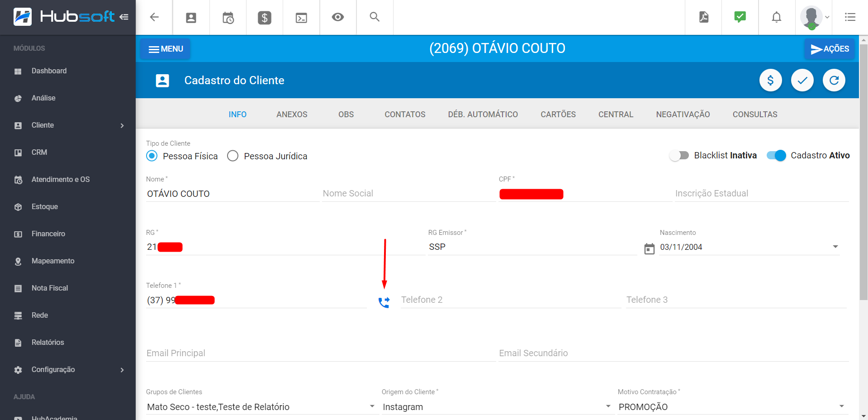Click the Nome field with OTÁVIO COUTO
This screenshot has height=420, width=868.
232,194
